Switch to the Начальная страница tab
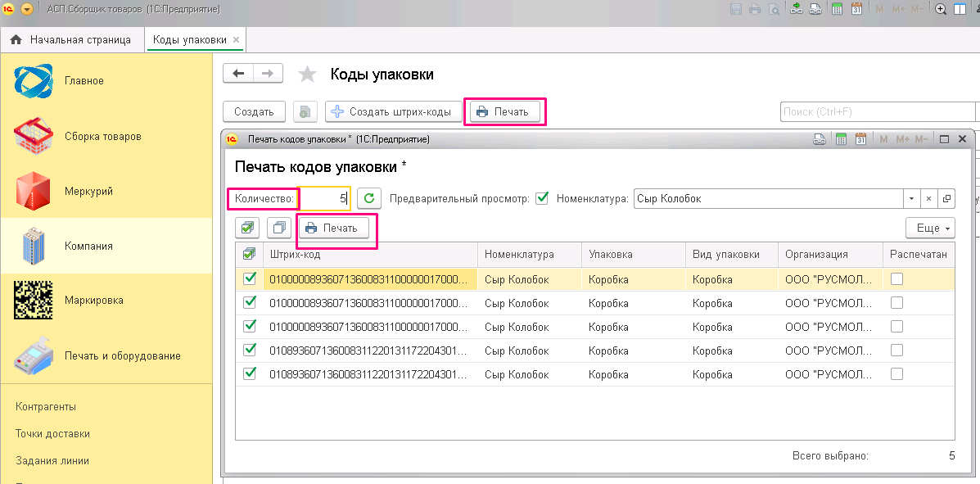The image size is (980, 484). (71, 39)
